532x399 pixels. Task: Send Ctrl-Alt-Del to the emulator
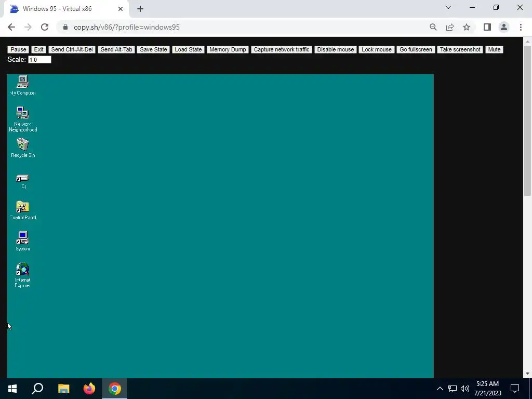[72, 49]
